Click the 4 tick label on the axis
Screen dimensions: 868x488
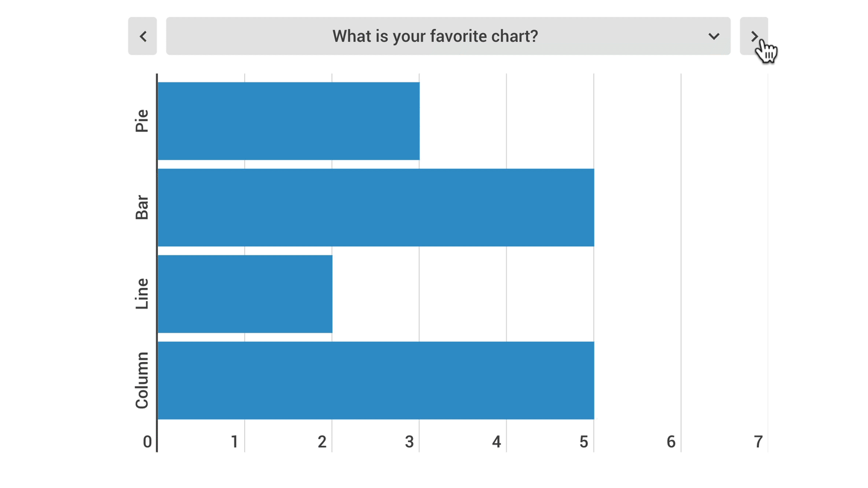click(x=497, y=442)
